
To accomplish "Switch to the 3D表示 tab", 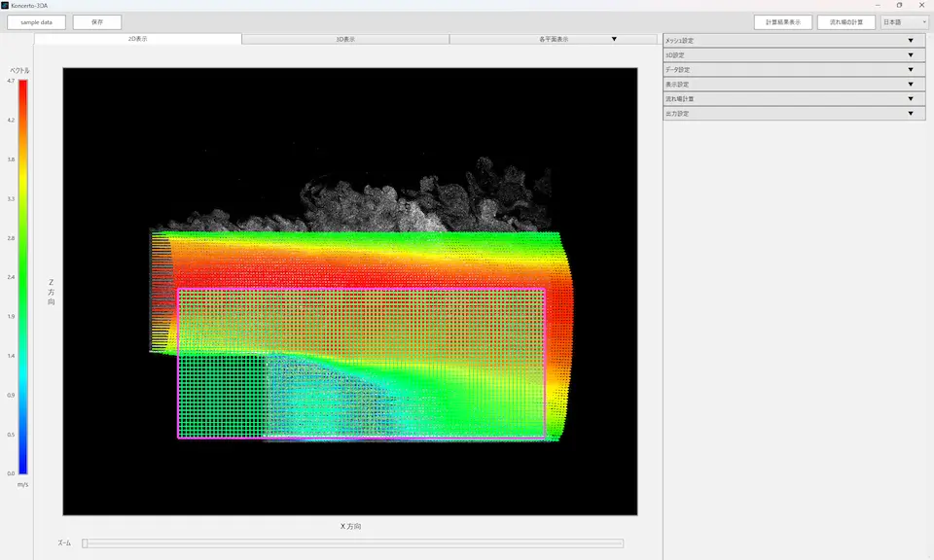I will [345, 39].
